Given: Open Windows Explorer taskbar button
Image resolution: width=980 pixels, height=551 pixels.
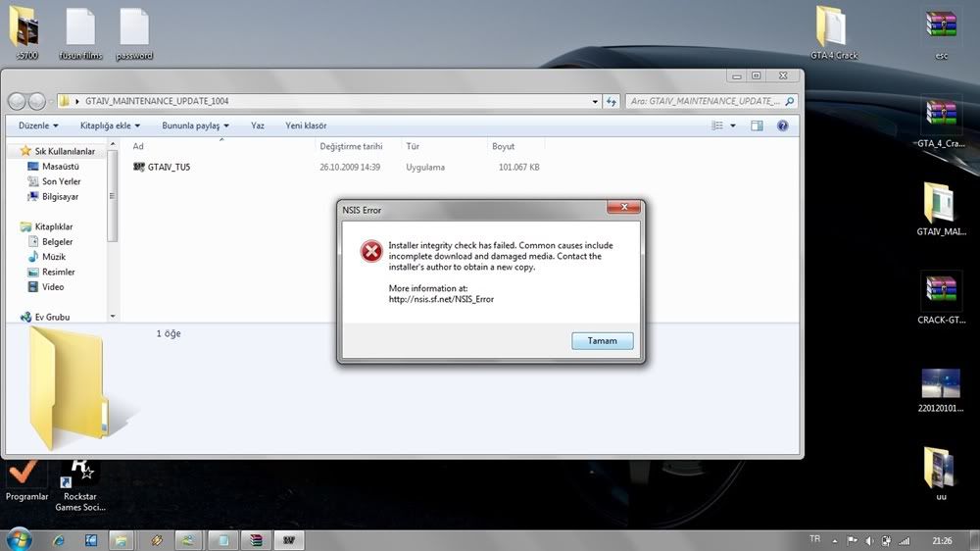Looking at the screenshot, I should [122, 540].
